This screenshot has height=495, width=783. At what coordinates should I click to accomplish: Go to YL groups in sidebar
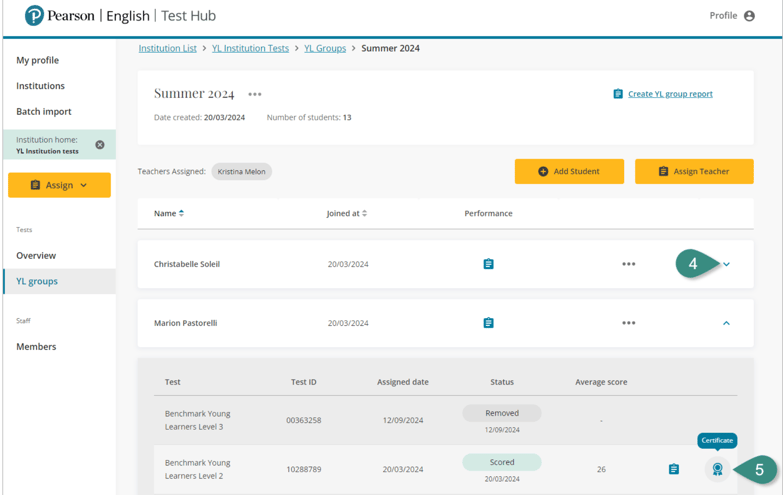pyautogui.click(x=37, y=281)
